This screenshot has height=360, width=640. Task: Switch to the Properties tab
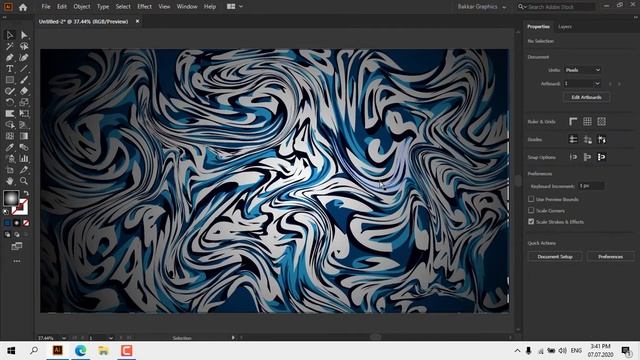538,27
